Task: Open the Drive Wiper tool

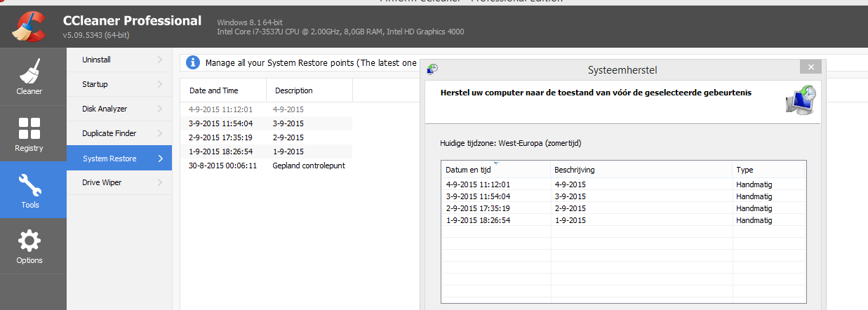Action: 119,183
